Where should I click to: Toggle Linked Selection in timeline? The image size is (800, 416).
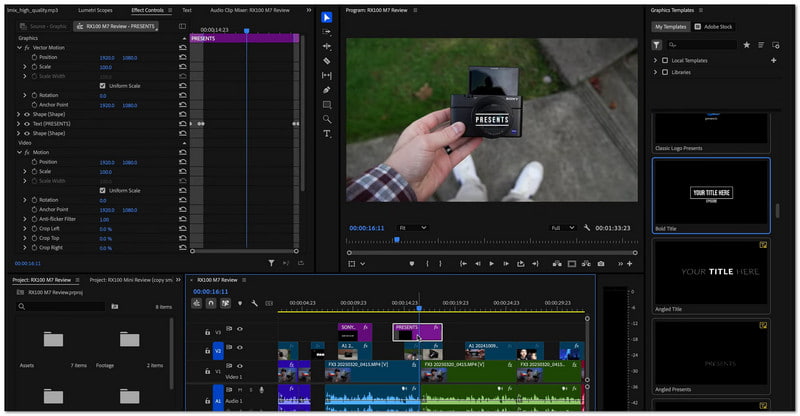click(x=225, y=303)
